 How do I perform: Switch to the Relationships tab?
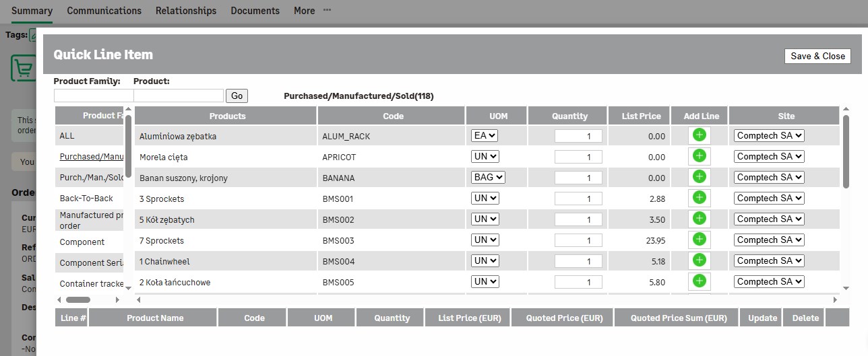coord(186,11)
